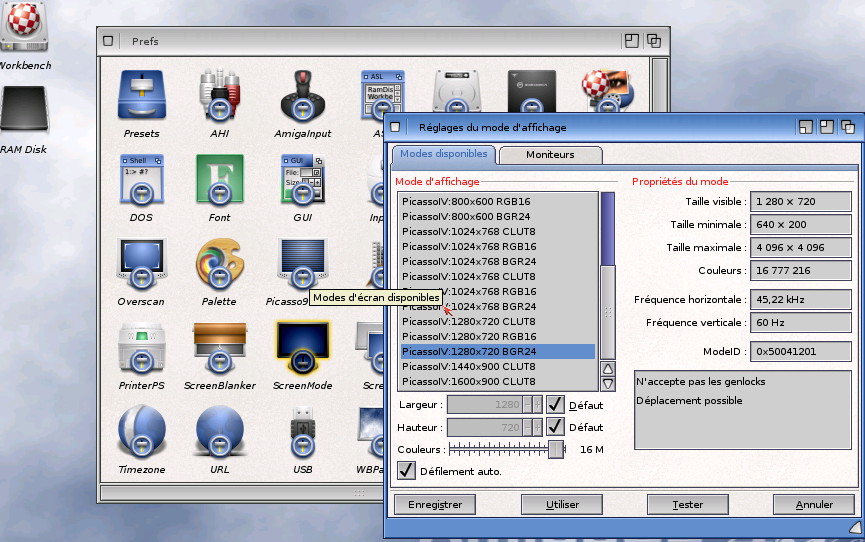Switch to the Moniteurs tab

click(x=550, y=155)
